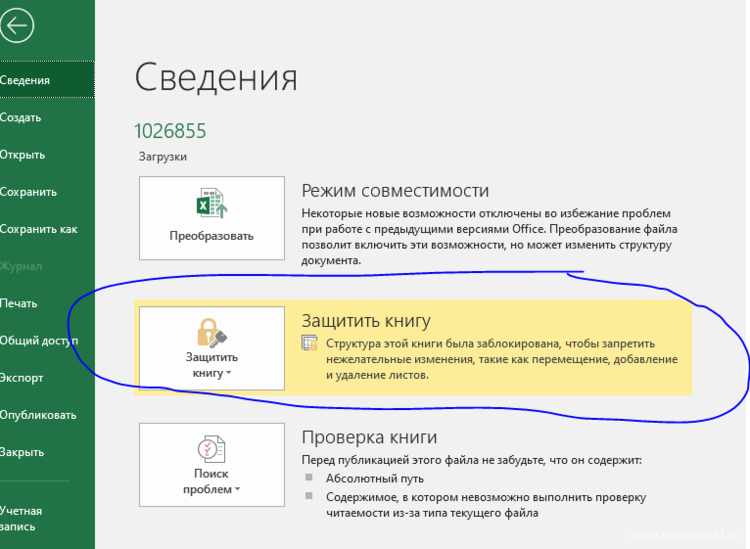Click the back arrow to return to workbook
This screenshot has height=549, width=750.
[17, 25]
